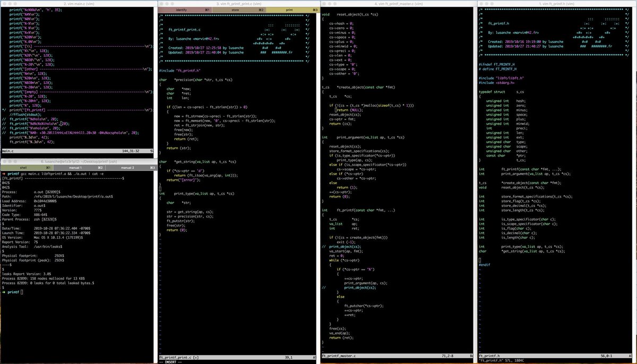Click the 'leaks Report Version: 3.0$' line
637x364 pixels.
(27, 274)
